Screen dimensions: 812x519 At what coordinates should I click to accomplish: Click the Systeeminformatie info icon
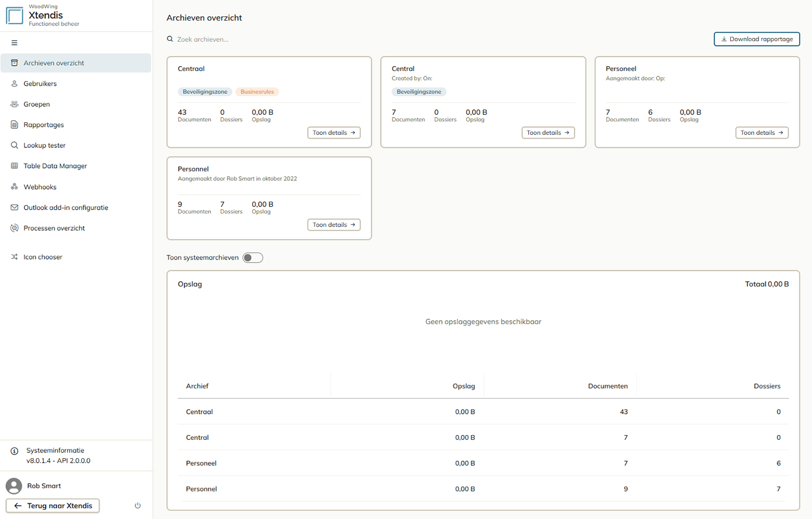coord(15,451)
